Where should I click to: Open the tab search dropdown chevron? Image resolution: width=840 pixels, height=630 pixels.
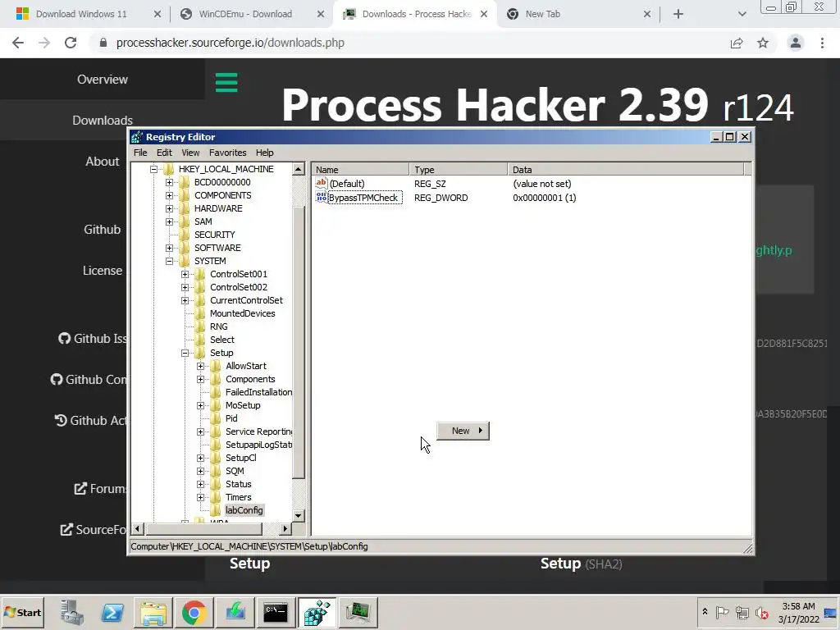point(742,14)
